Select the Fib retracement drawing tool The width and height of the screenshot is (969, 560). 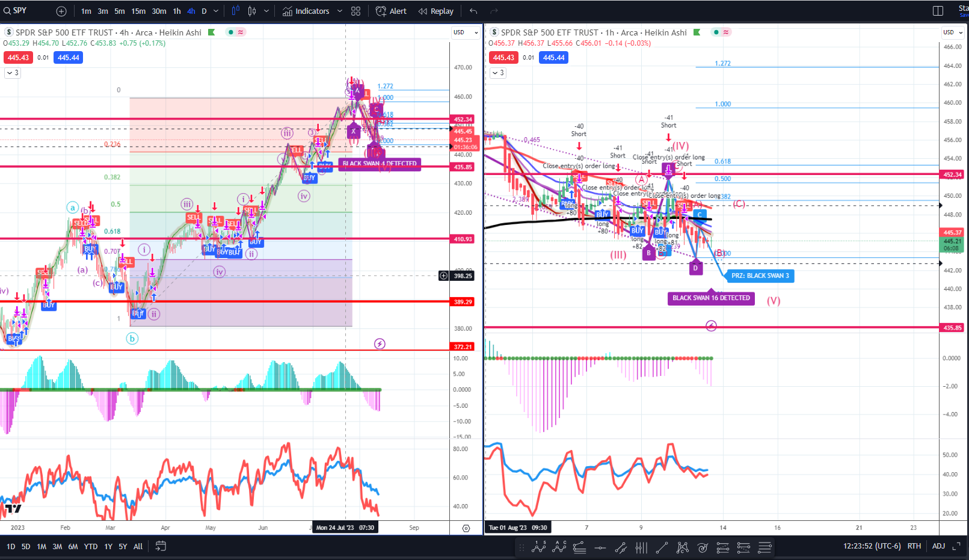pos(580,547)
